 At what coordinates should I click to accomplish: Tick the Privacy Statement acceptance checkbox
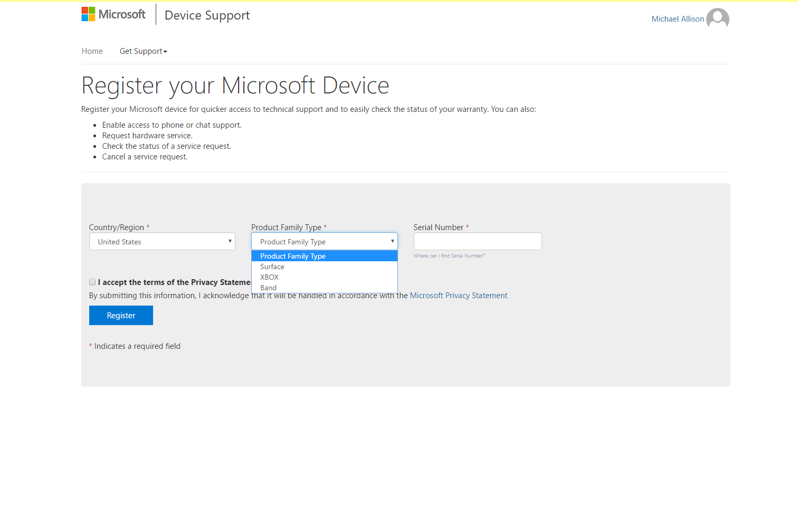coord(92,282)
